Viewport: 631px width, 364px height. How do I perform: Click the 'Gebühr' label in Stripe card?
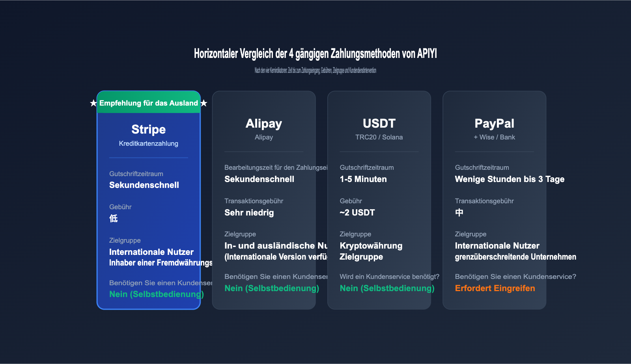point(120,207)
